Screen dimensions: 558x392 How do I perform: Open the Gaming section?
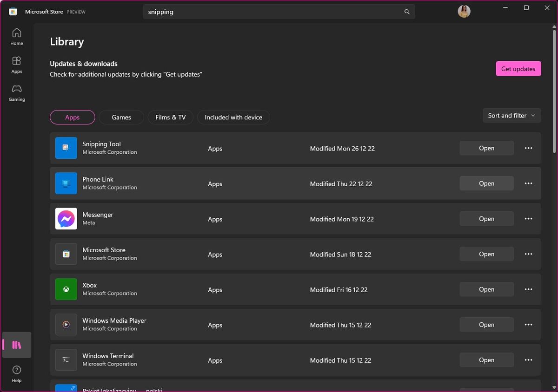coord(16,93)
